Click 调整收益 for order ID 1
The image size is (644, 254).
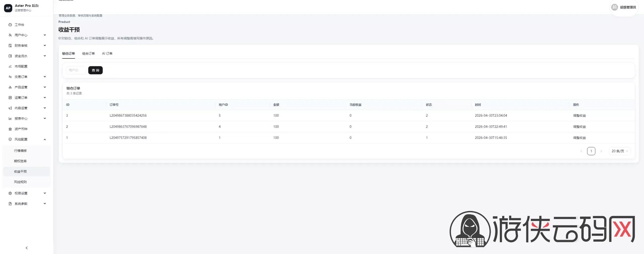(x=579, y=138)
